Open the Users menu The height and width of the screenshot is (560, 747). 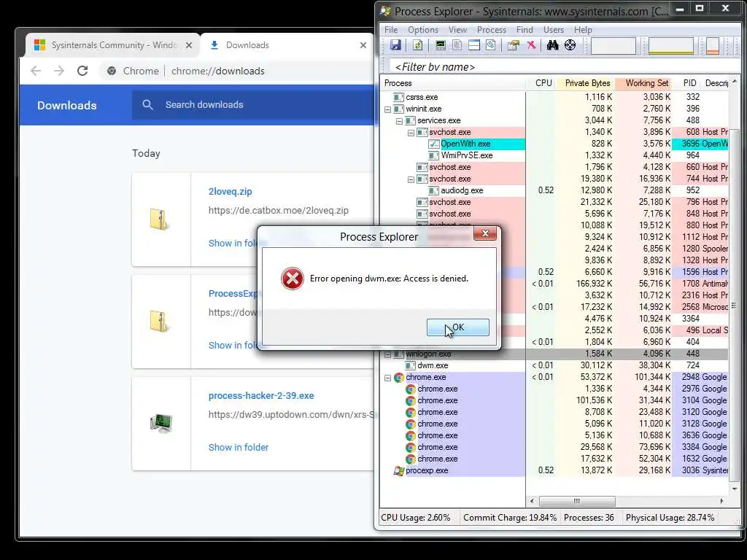tap(554, 29)
